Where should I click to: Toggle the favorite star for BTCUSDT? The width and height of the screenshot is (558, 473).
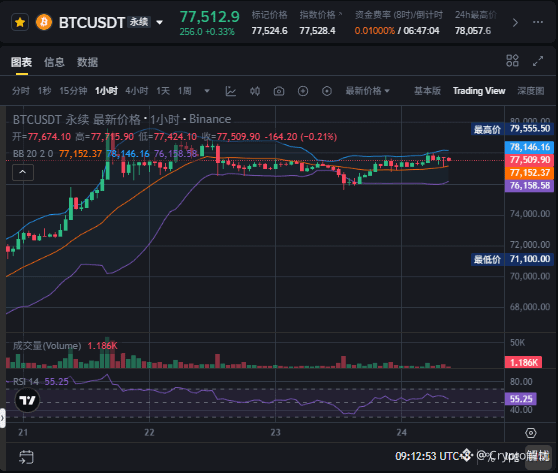(x=20, y=22)
